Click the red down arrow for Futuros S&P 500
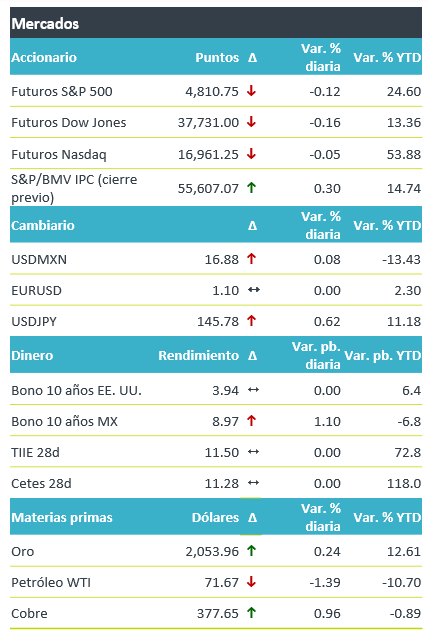Image resolution: width=429 pixels, height=634 pixels. point(251,91)
